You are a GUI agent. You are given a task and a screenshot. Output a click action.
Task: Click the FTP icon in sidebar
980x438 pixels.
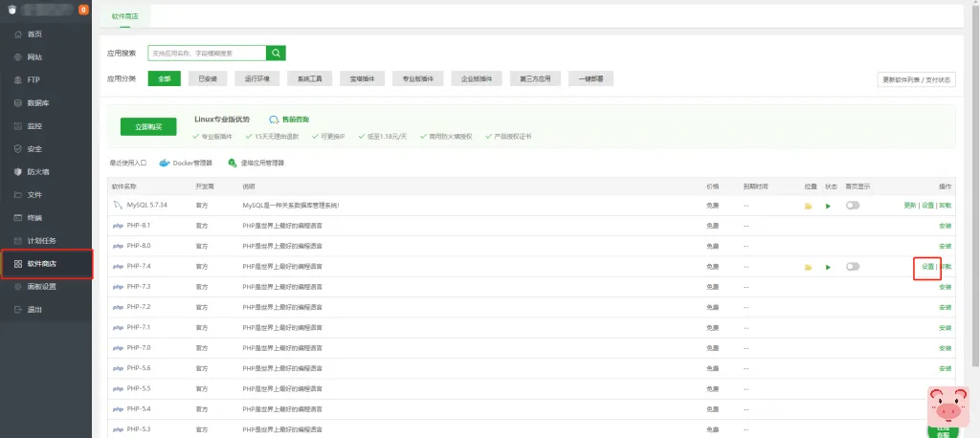18,80
